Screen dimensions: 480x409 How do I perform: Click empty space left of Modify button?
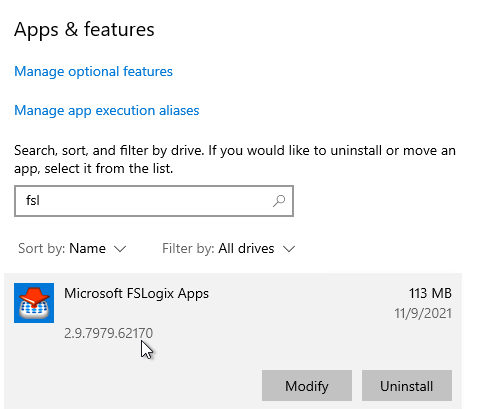coord(133,385)
